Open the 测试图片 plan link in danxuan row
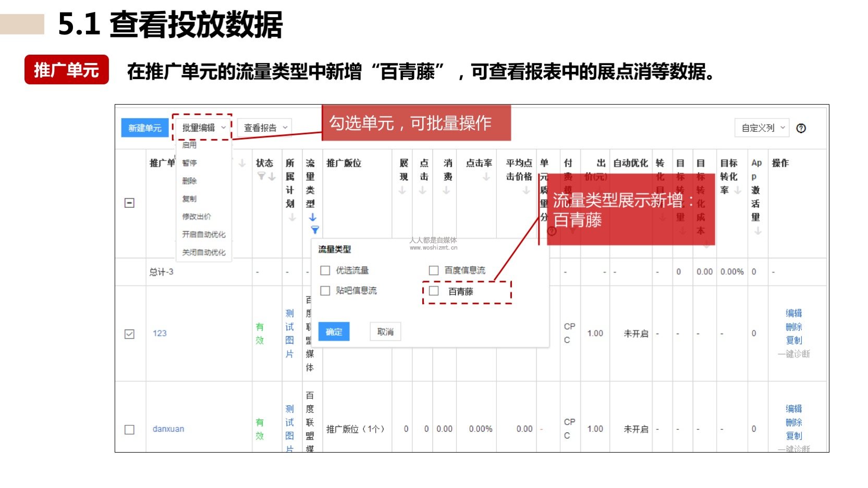The height and width of the screenshot is (488, 868). pos(290,428)
